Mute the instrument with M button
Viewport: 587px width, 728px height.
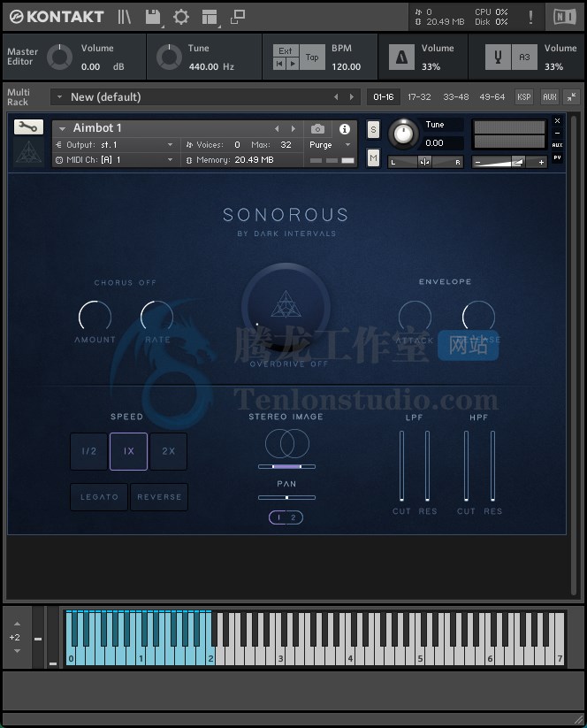pos(373,157)
